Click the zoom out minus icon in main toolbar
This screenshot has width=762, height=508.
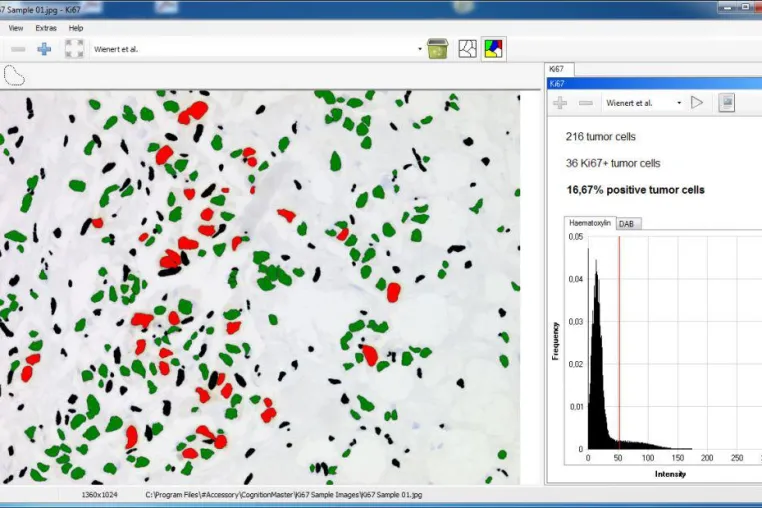pos(18,49)
